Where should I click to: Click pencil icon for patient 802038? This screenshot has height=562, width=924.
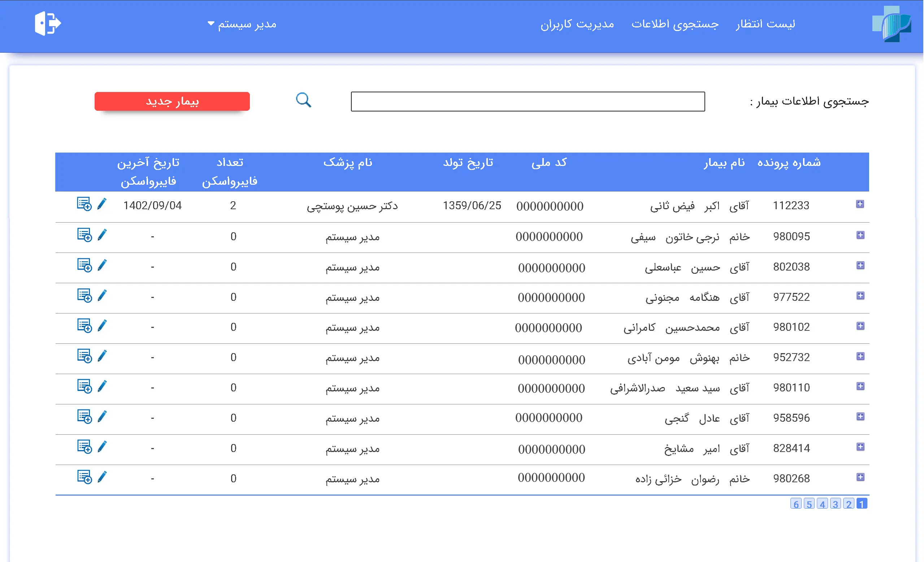pos(102,265)
